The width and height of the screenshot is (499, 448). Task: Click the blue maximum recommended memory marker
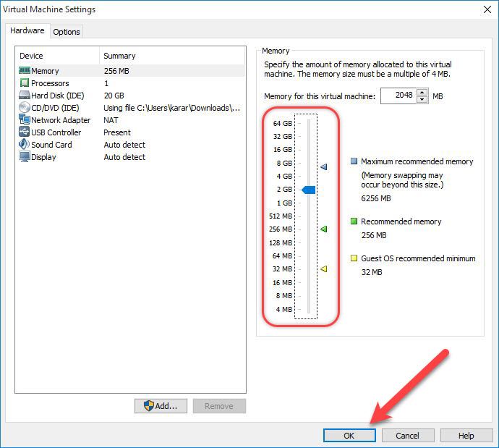pyautogui.click(x=324, y=166)
